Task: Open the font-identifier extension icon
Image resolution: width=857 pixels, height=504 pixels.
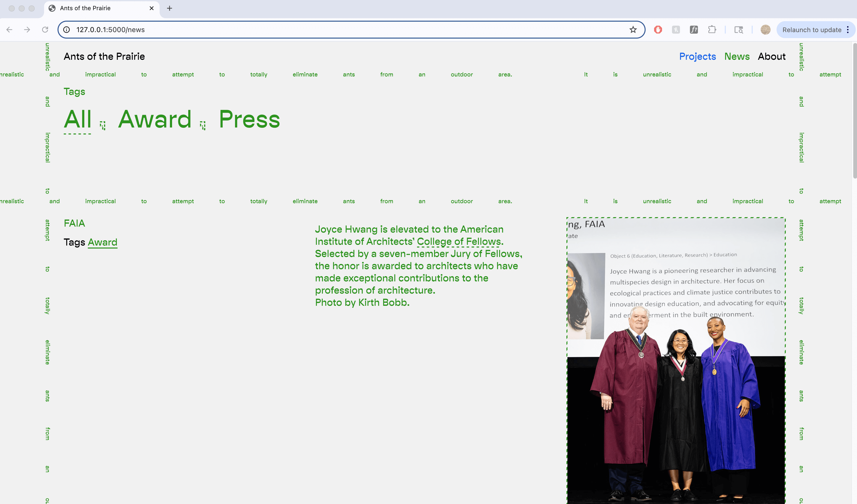Action: [x=694, y=30]
